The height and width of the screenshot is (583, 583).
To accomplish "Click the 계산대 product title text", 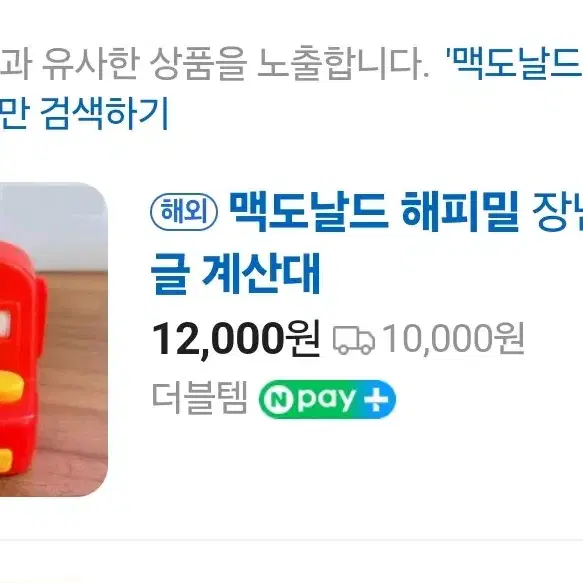I will (x=261, y=274).
